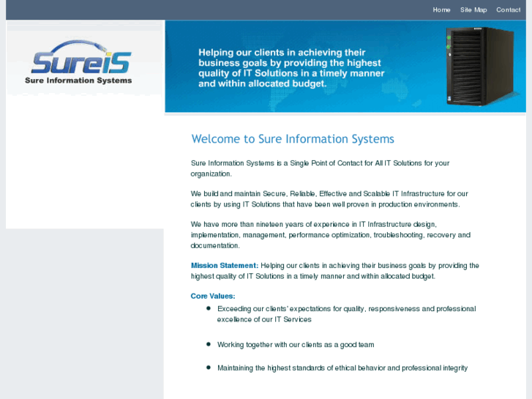This screenshot has height=399, width=532.
Task: Click the banner slogan 'Helping our clients in achieving'
Action: (x=291, y=68)
